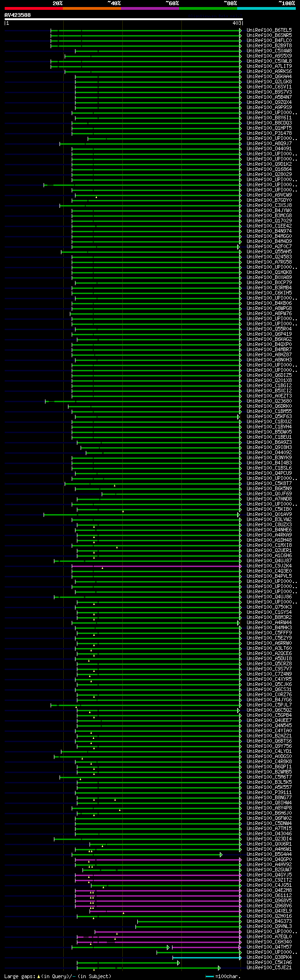Open hit UniRef100_Q6KAA4
300x980 pixels.
point(269,76)
